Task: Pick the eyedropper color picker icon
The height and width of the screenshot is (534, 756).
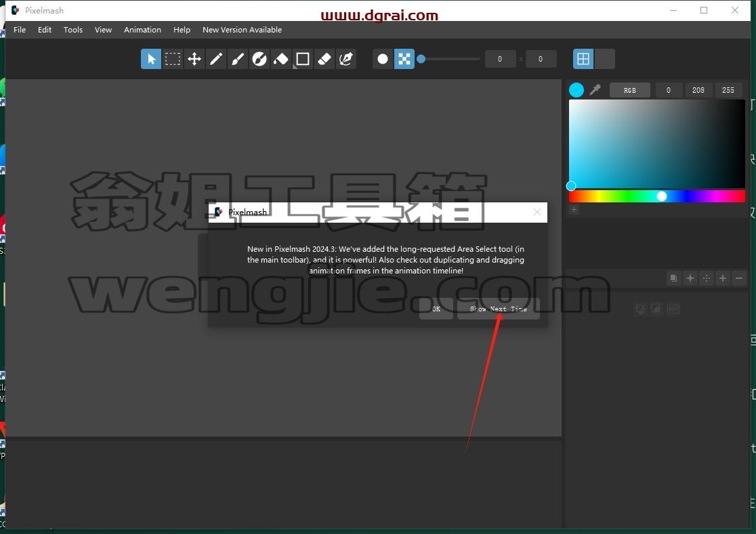Action: (x=595, y=89)
